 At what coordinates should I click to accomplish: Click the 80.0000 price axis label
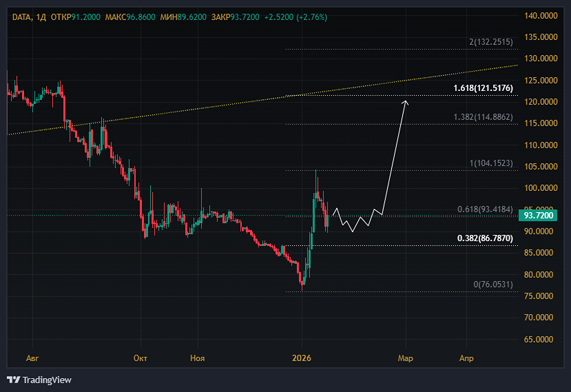[539, 275]
